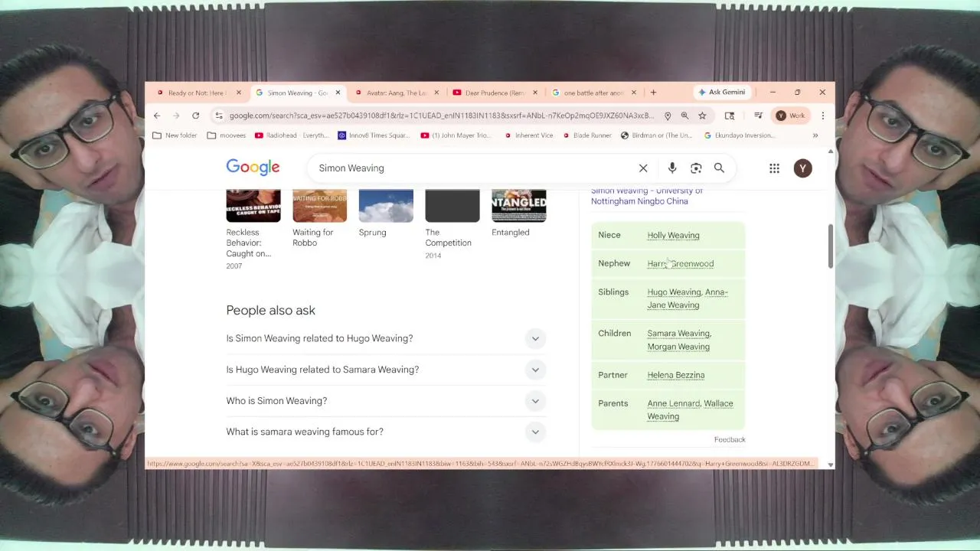Expand 'What is samara weaving famous for?'
Screen dimensions: 980x551
click(386, 432)
